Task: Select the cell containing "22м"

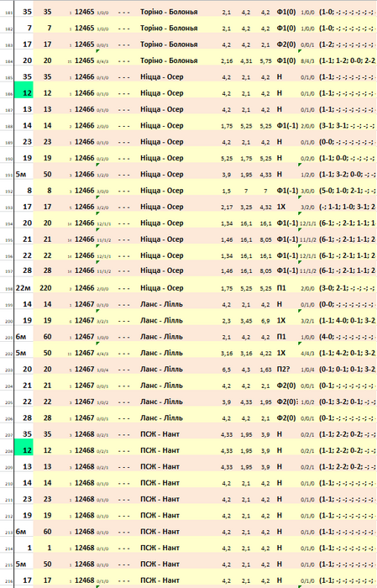Action: [24, 287]
